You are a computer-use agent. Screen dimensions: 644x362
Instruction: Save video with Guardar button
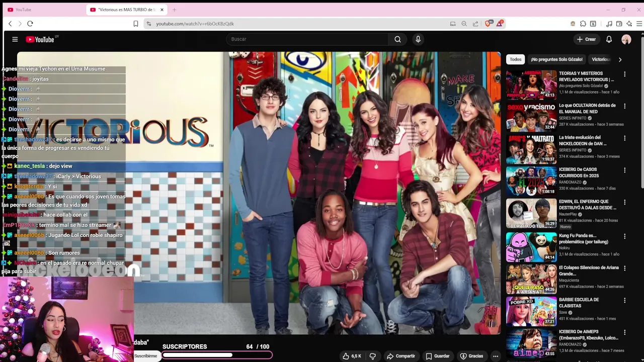click(x=437, y=356)
